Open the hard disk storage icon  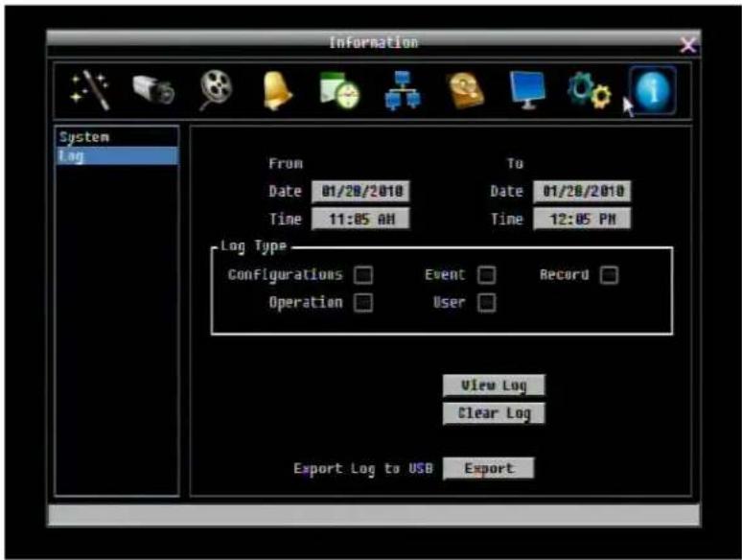[x=466, y=90]
